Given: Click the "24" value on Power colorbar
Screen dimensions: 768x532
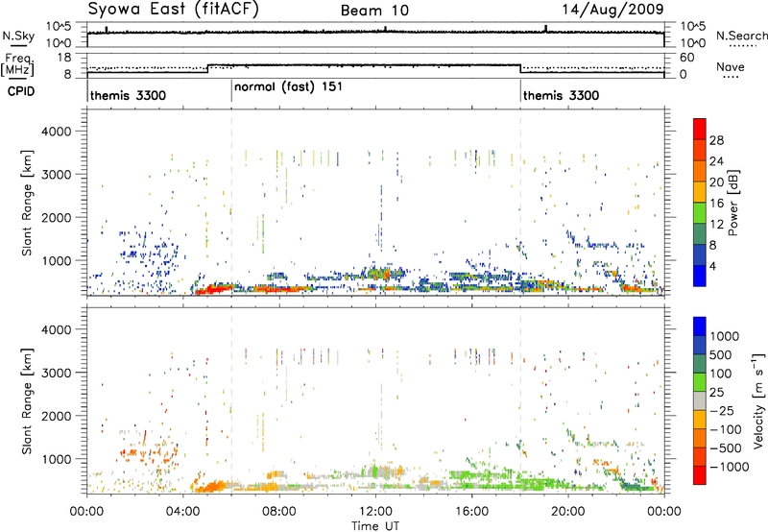Looking at the screenshot, I should 716,161.
